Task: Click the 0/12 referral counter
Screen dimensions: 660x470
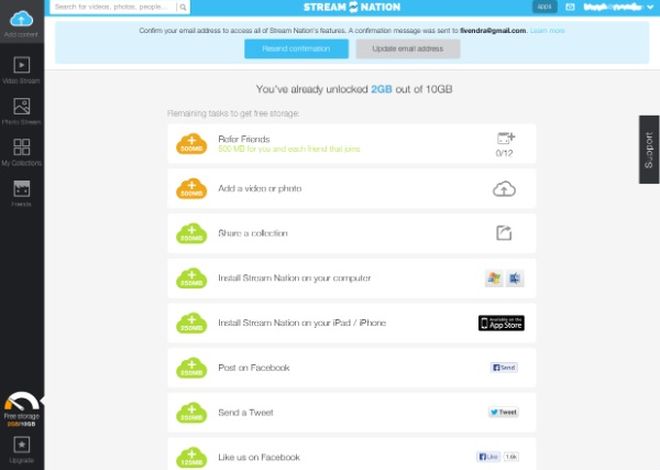Action: point(504,153)
